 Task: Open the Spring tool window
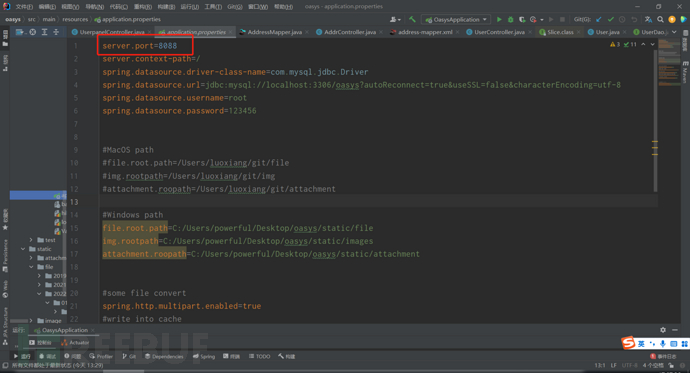coord(204,356)
